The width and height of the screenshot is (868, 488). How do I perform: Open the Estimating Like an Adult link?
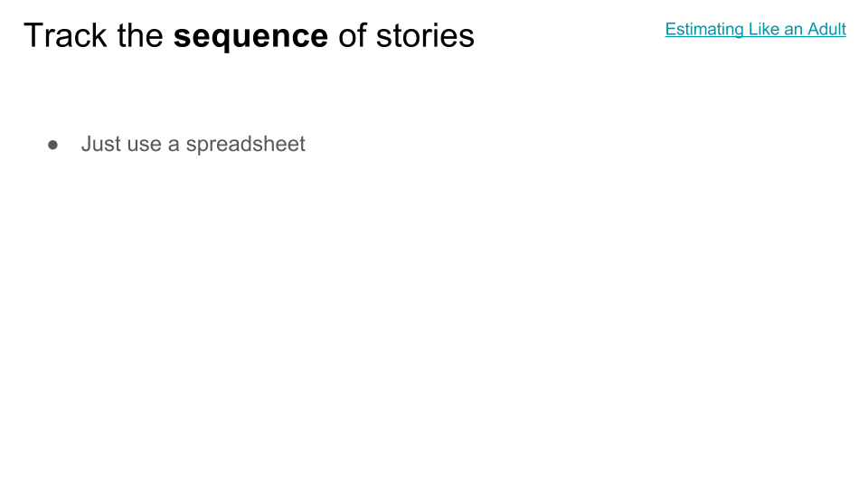coord(755,29)
